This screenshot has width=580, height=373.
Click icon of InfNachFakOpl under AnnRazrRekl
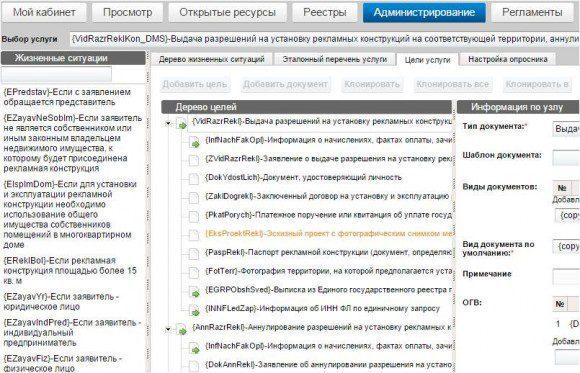point(194,348)
